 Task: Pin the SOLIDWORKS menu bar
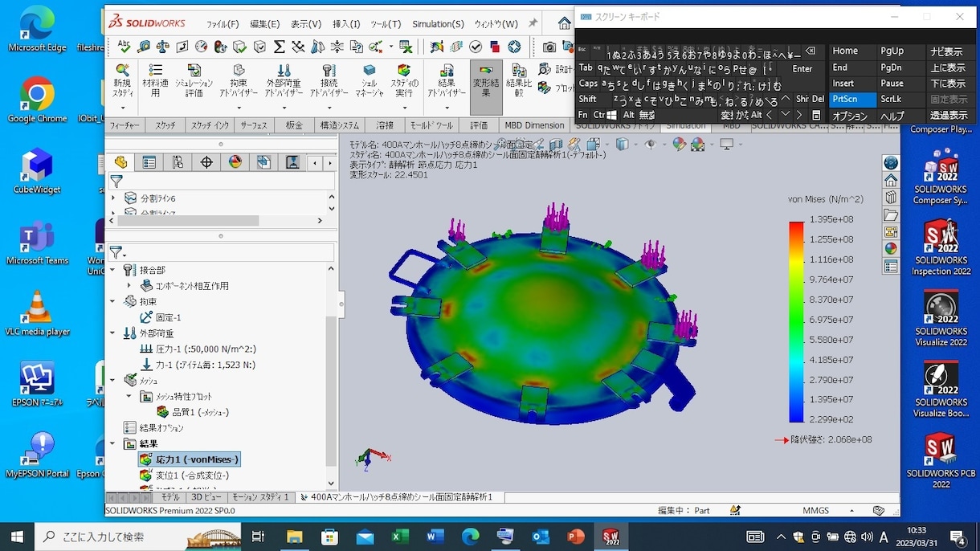click(533, 23)
